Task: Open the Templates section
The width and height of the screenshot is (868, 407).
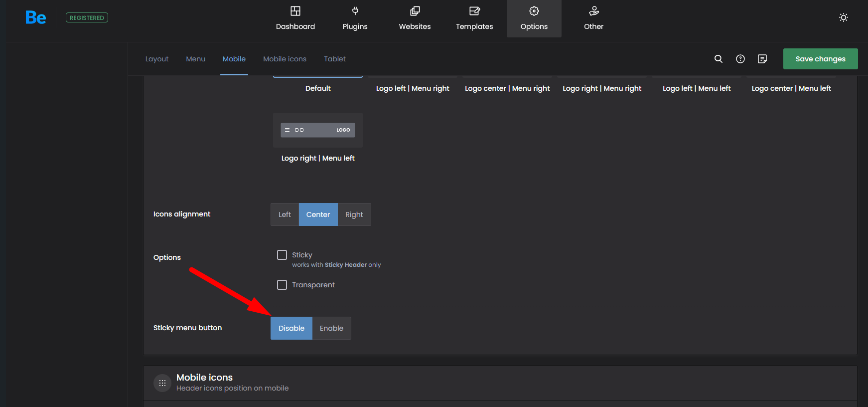Action: [x=474, y=18]
